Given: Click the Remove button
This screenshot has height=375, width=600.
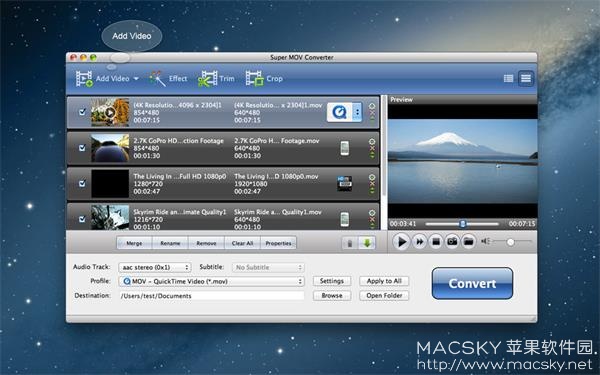Looking at the screenshot, I should point(206,243).
